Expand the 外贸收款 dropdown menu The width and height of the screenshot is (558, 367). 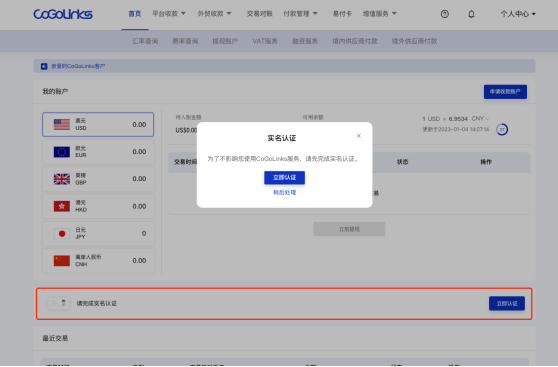point(215,14)
